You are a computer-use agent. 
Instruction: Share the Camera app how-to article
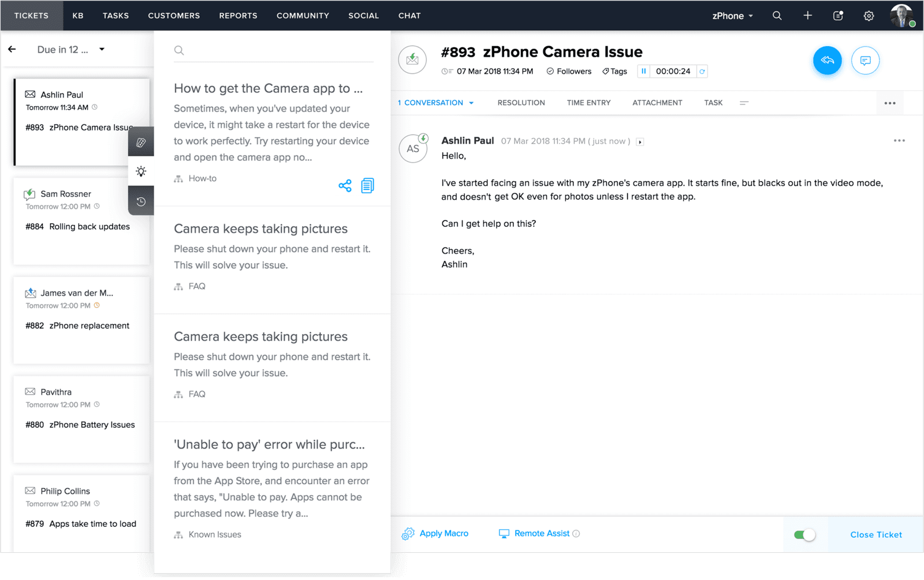345,185
